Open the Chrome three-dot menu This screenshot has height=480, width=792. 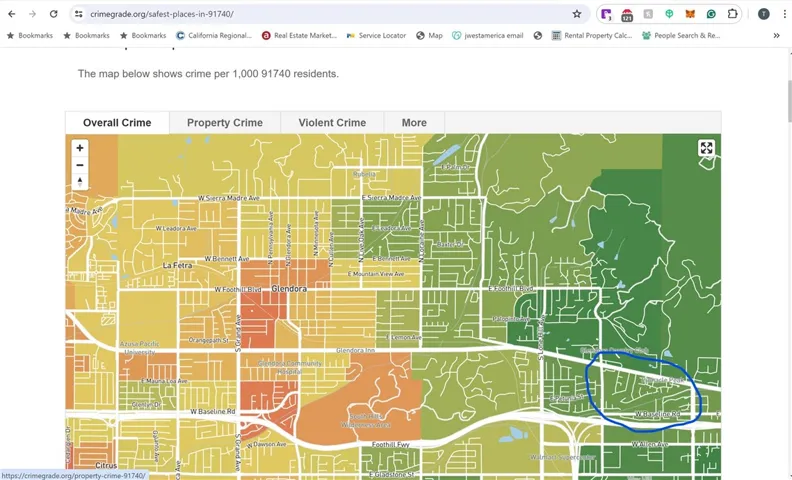pos(784,14)
